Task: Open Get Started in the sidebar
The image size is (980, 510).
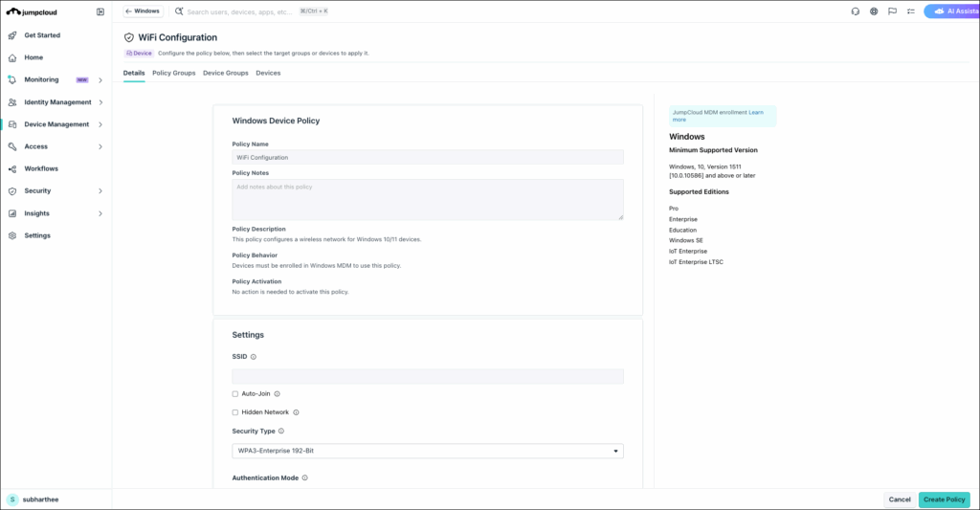Action: click(42, 35)
